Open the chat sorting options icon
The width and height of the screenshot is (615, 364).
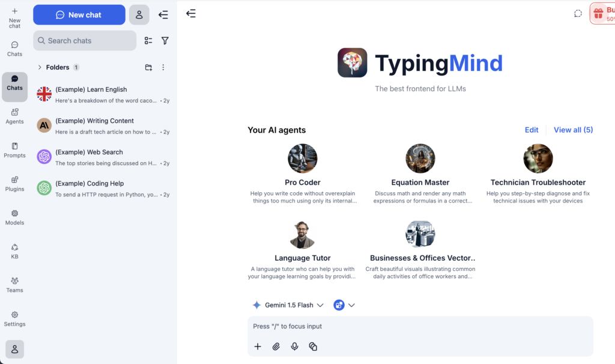click(x=148, y=40)
